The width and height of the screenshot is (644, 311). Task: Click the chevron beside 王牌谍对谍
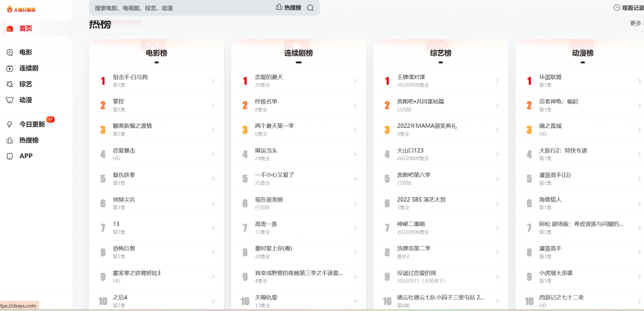(497, 81)
